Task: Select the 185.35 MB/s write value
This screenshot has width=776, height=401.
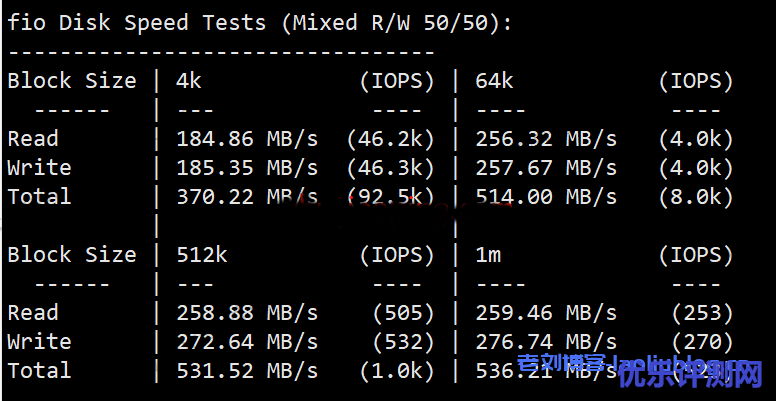Action: point(247,168)
